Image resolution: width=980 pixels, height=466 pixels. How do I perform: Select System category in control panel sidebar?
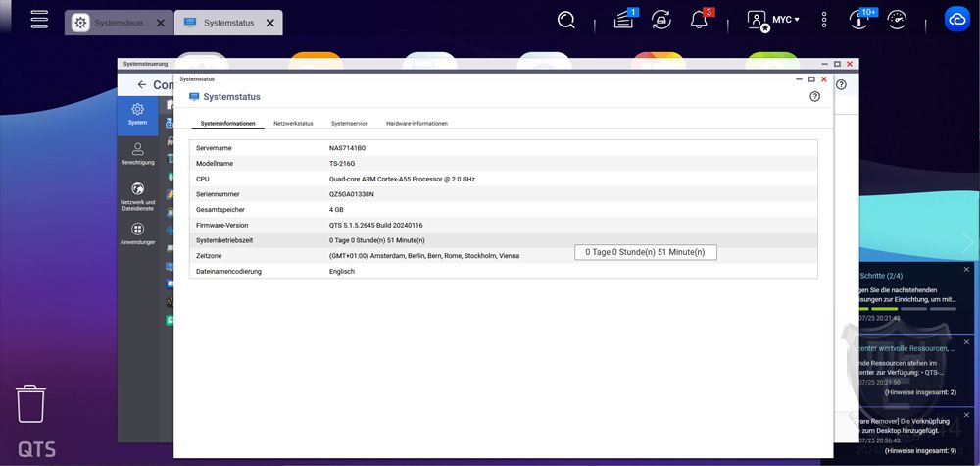click(x=138, y=115)
